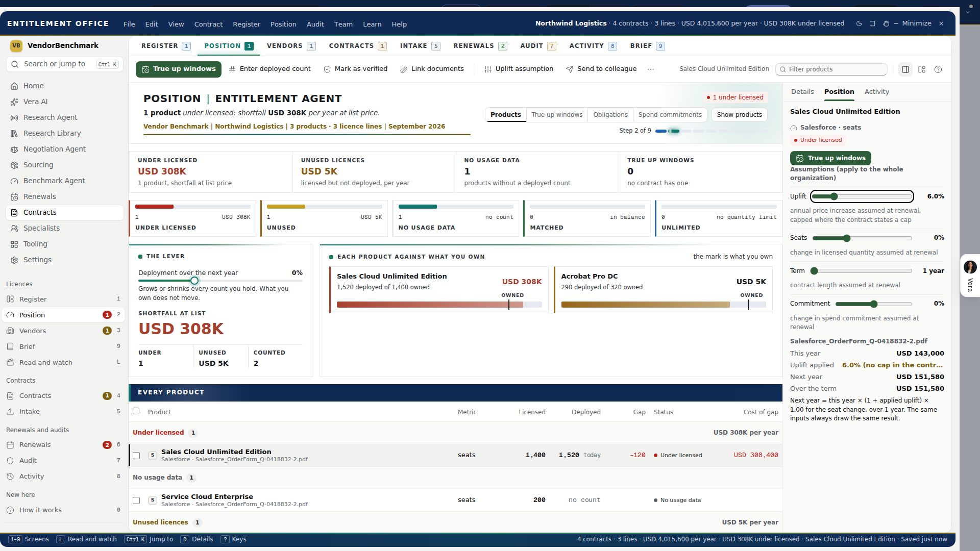980x551 pixels.
Task: Toggle dark mode moon icon
Action: (859, 23)
